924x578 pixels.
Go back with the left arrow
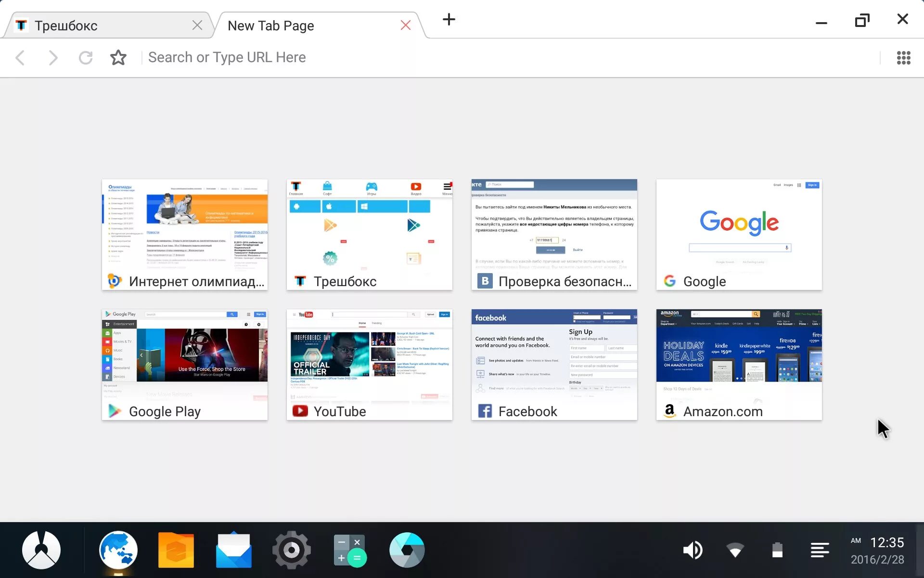click(20, 58)
